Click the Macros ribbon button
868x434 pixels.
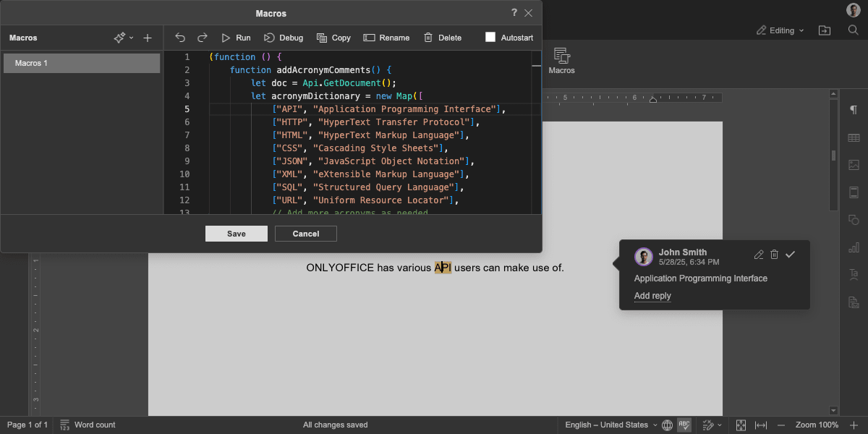tap(561, 61)
